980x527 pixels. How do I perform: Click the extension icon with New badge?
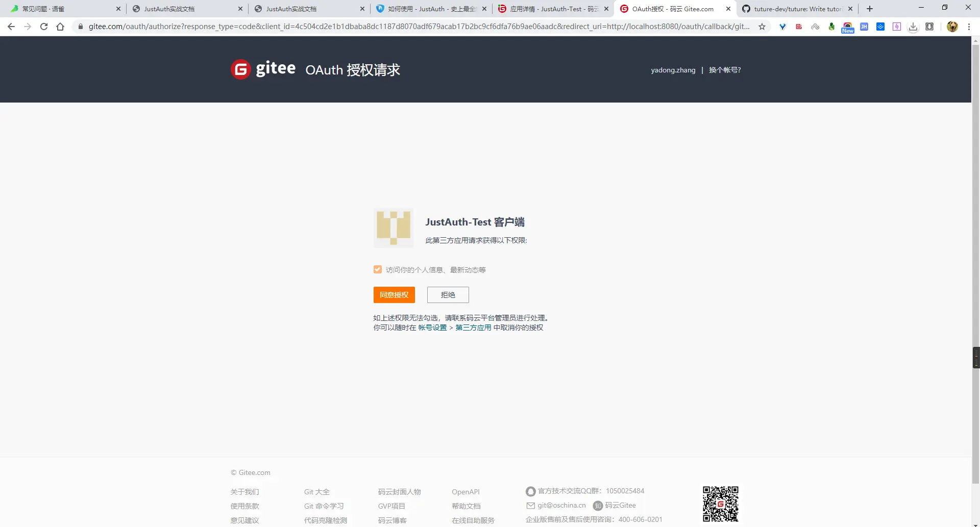pos(848,28)
